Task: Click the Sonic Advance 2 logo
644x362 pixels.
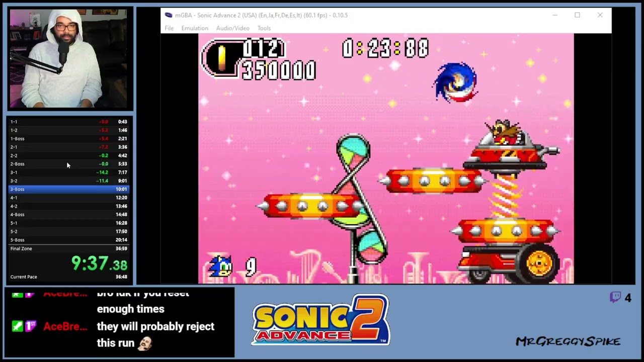Action: point(321,320)
